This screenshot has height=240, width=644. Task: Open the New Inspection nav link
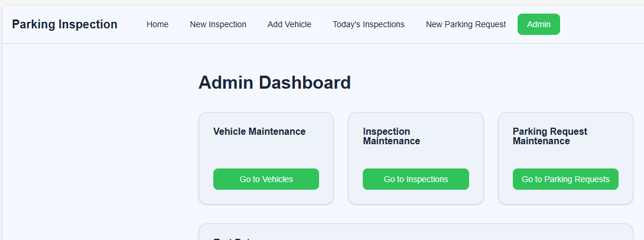click(x=218, y=24)
